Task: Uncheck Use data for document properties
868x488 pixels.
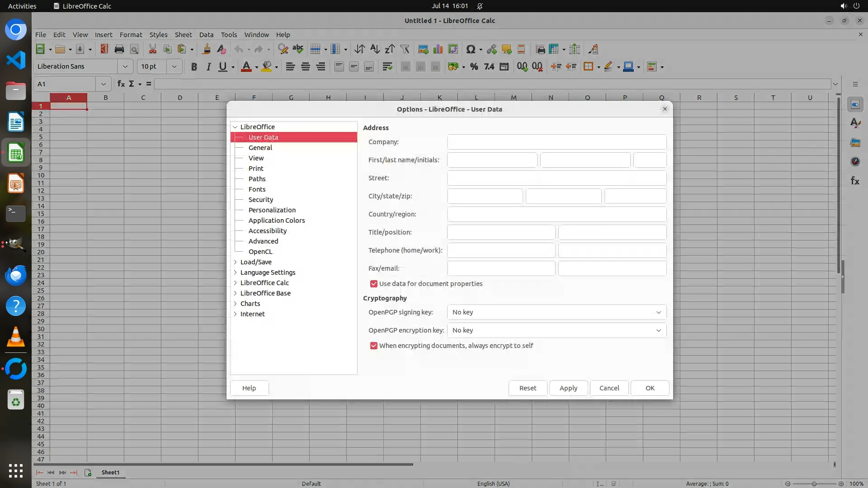Action: point(374,284)
